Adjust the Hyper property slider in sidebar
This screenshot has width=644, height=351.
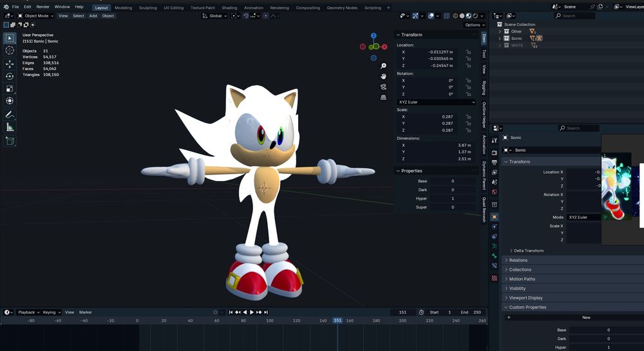[454, 199]
